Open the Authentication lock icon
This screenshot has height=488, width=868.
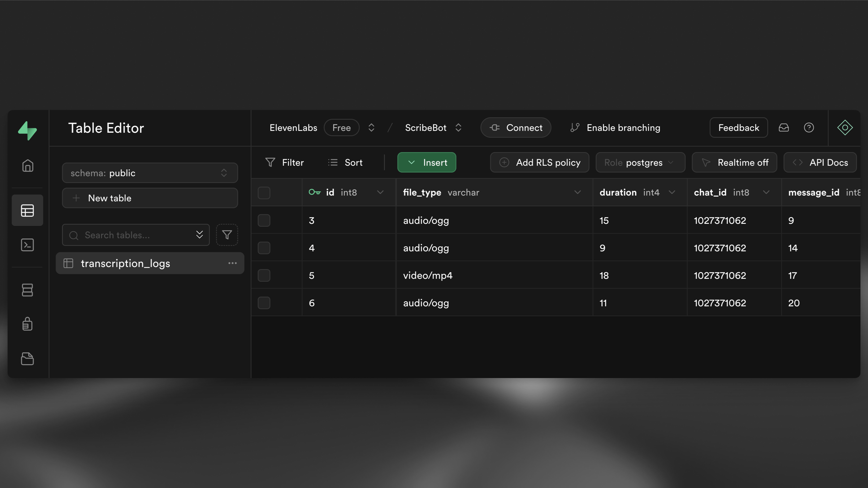(27, 324)
